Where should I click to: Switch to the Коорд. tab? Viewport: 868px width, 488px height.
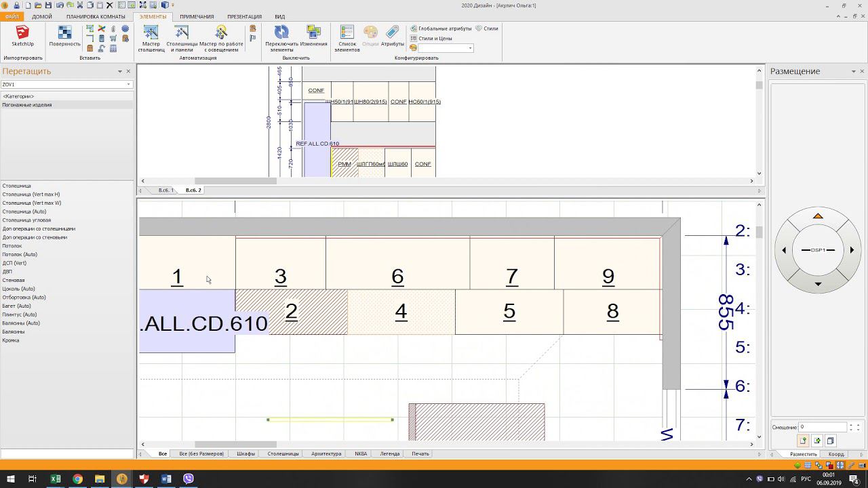pos(836,454)
